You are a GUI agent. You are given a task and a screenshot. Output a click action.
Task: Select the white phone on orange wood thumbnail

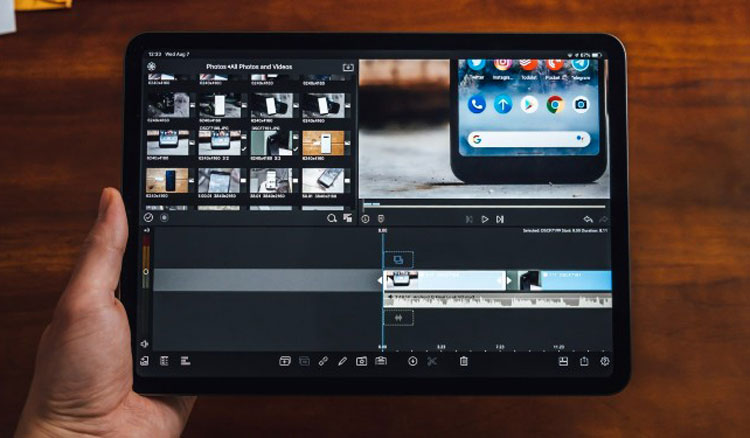pyautogui.click(x=323, y=143)
